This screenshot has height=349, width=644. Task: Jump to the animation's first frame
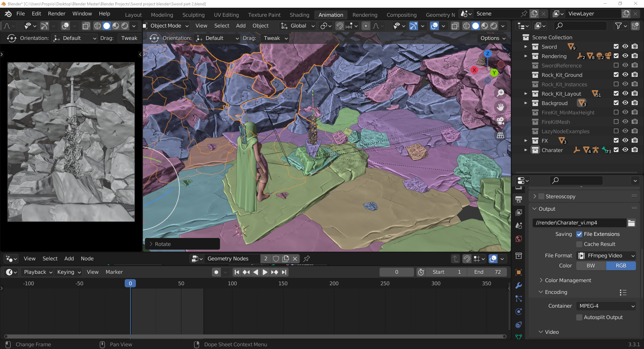[x=237, y=272]
